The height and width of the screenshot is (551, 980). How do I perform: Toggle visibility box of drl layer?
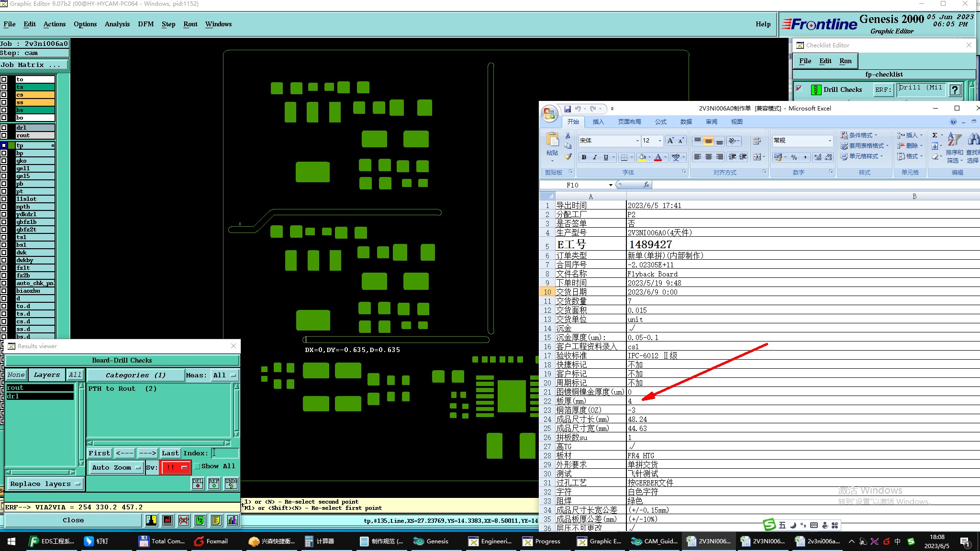[x=4, y=128]
